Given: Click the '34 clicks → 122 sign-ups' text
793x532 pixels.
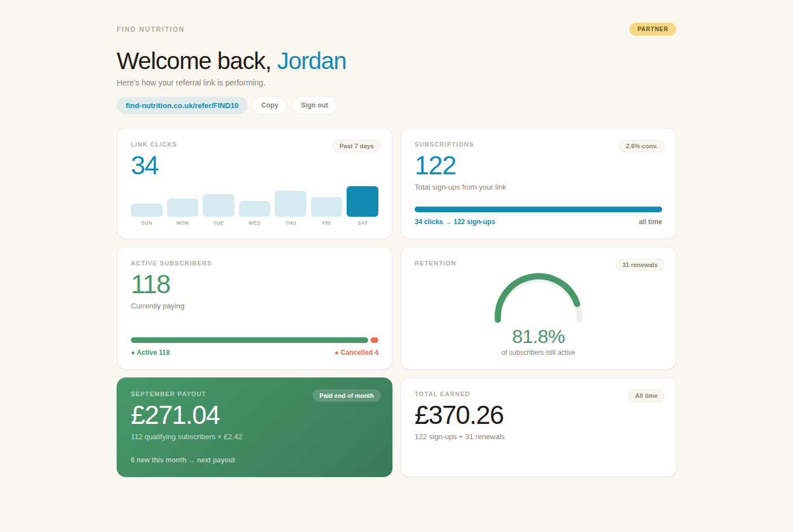Looking at the screenshot, I should (455, 222).
